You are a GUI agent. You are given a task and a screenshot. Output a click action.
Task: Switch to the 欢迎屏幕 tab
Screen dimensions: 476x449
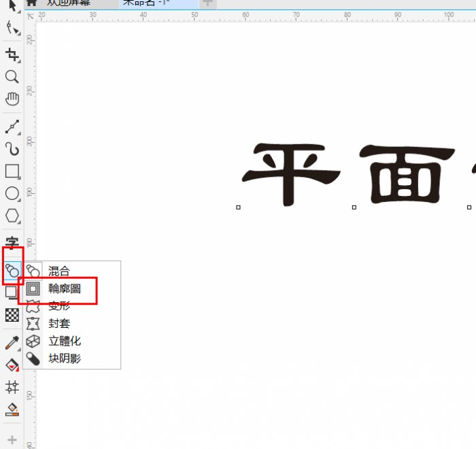[x=67, y=3]
